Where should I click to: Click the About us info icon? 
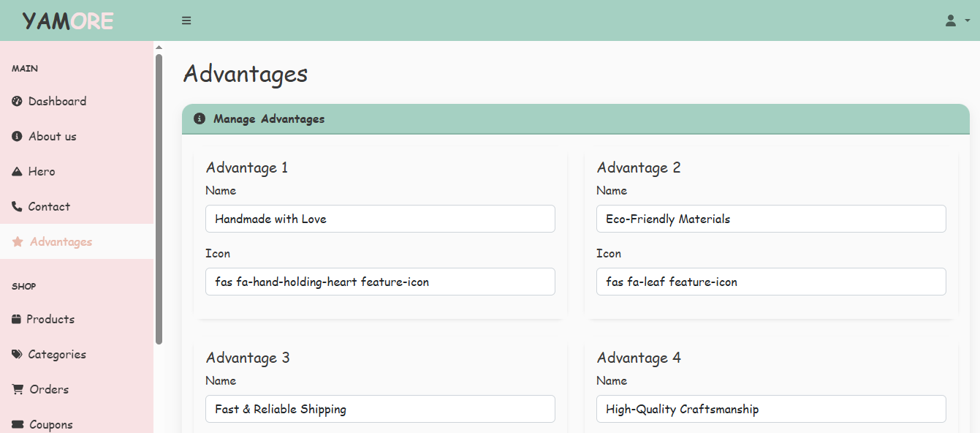coord(17,137)
